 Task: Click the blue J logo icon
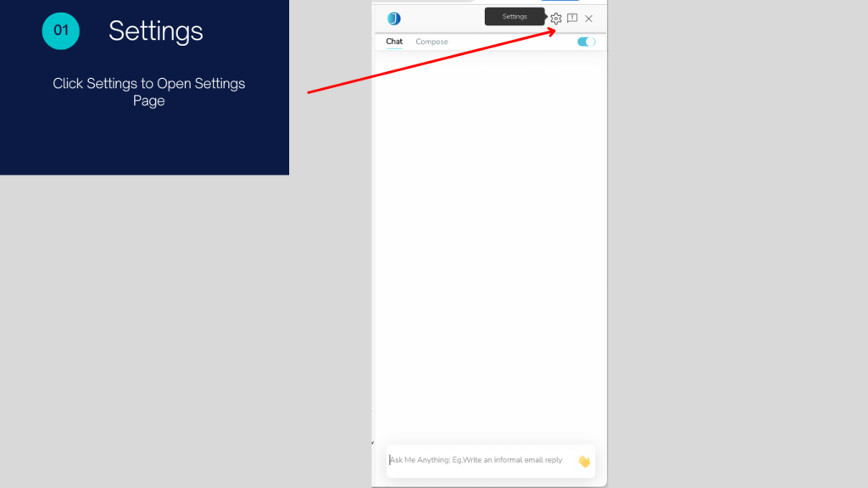click(394, 19)
